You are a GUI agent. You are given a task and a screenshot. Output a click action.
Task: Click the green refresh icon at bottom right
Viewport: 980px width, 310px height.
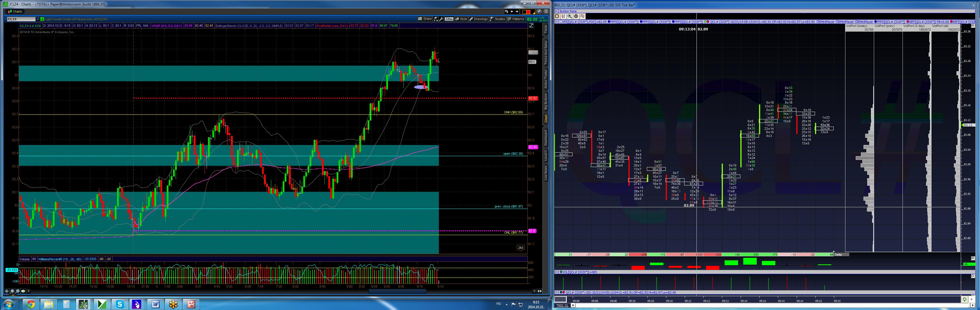[965, 299]
